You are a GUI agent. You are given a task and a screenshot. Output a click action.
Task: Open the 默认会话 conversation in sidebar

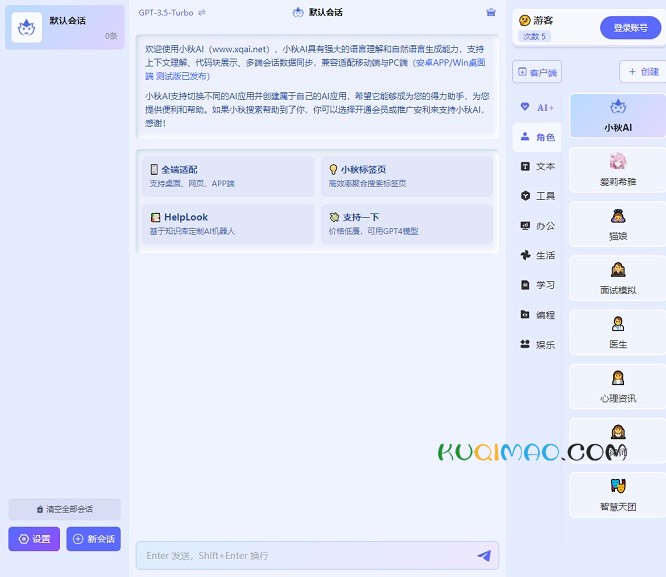click(x=65, y=28)
